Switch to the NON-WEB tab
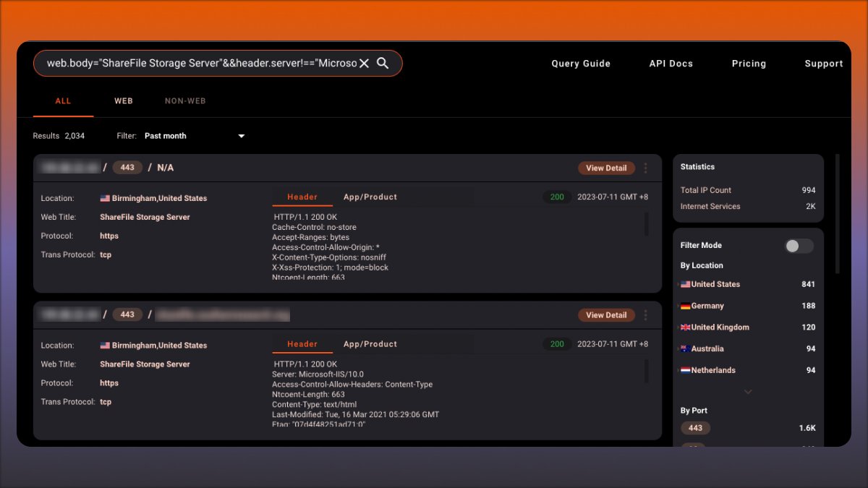The width and height of the screenshot is (868, 488). [185, 101]
